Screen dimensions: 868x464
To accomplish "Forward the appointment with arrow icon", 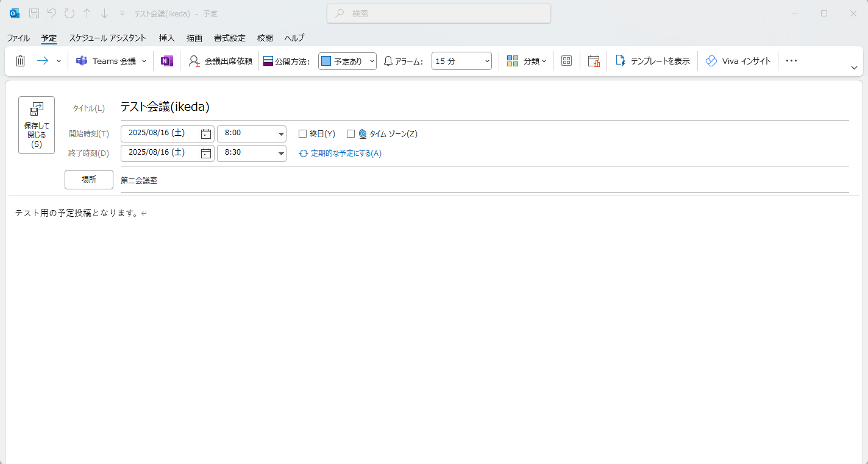I will click(43, 61).
